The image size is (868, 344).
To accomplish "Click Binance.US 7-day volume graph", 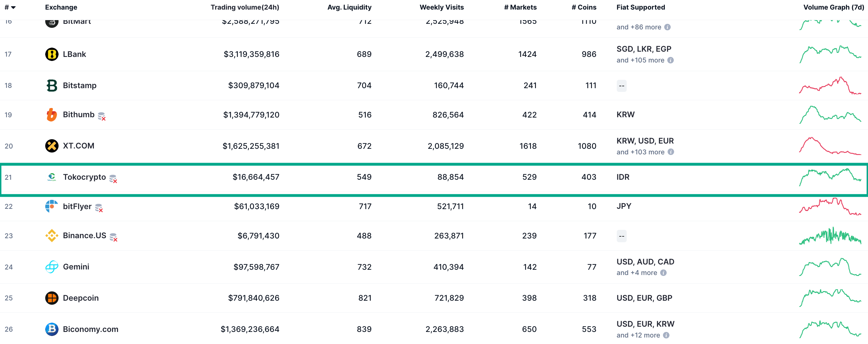I will coord(830,236).
